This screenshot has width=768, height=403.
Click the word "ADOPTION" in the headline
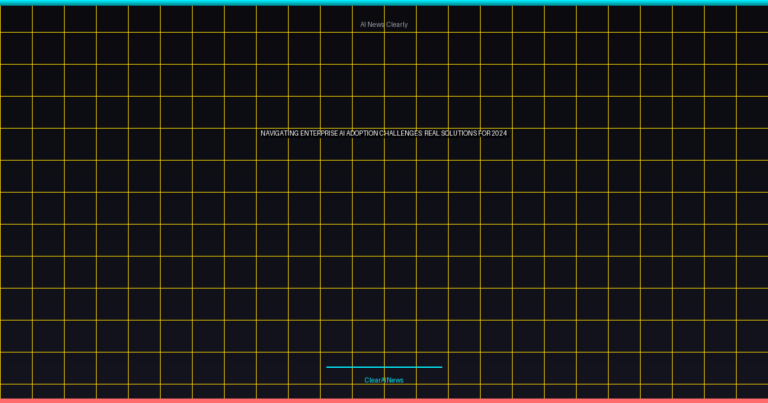pos(362,133)
